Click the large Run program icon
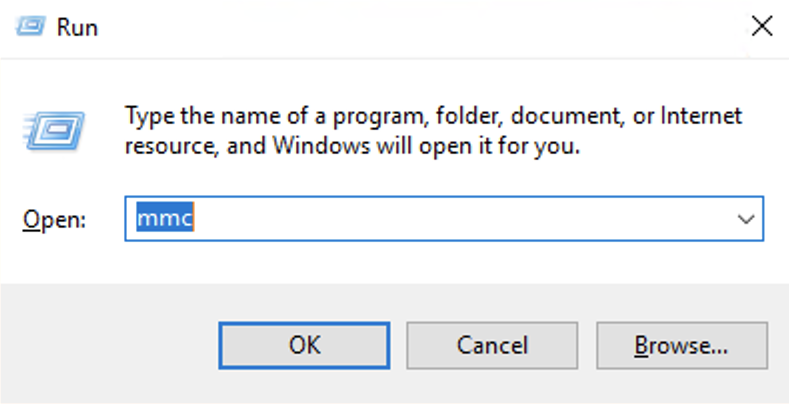The height and width of the screenshot is (404, 789). click(53, 131)
